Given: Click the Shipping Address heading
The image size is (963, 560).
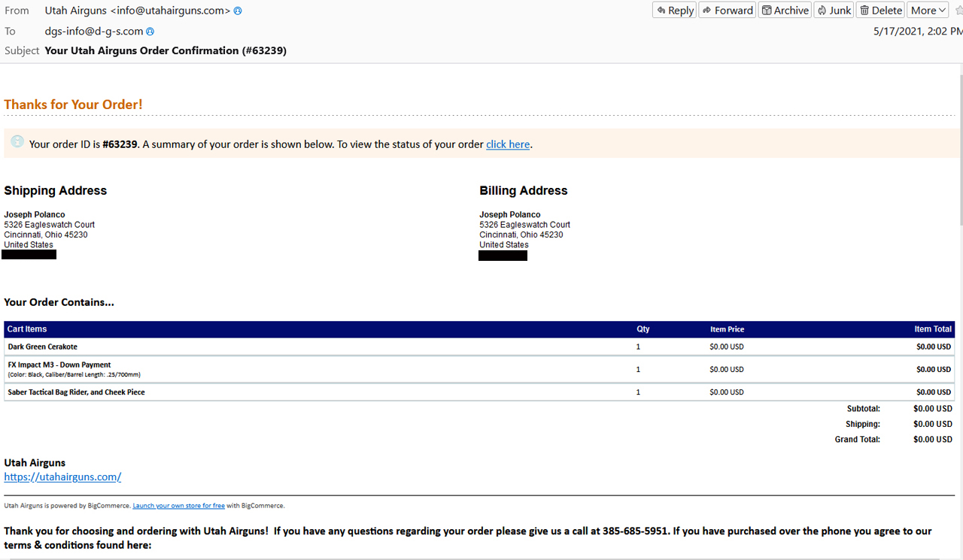Looking at the screenshot, I should [x=56, y=191].
